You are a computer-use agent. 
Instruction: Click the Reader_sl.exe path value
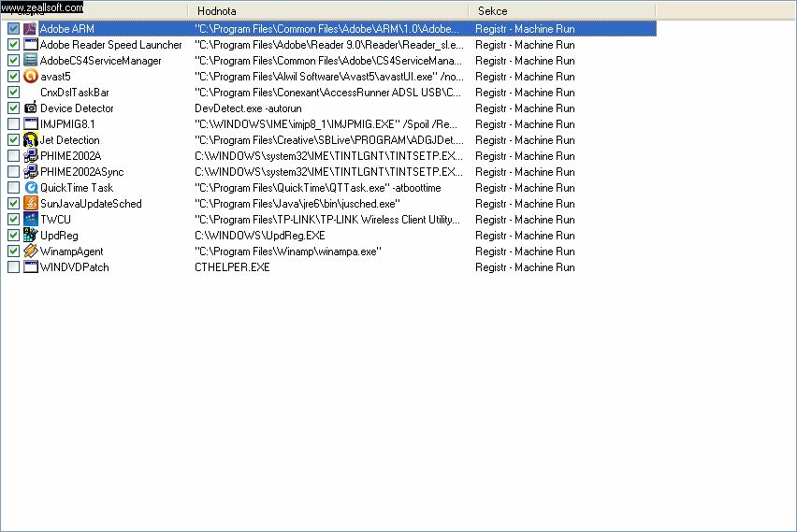[x=329, y=45]
